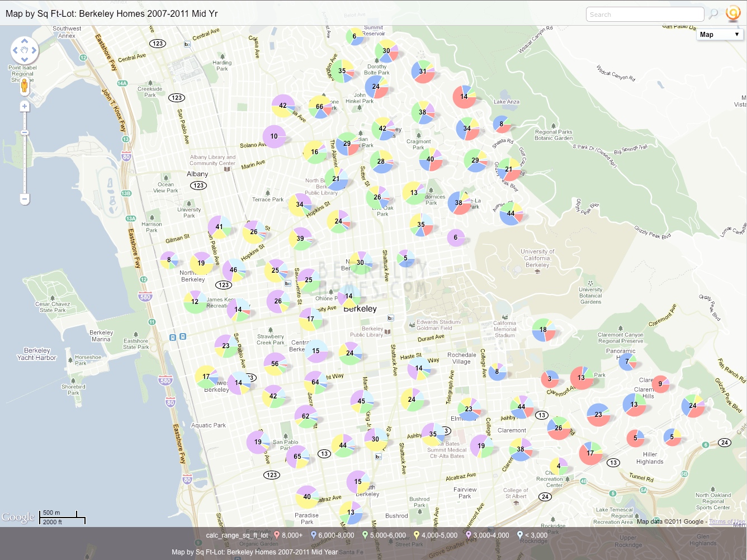Select the pie chart marker labeled 9
The width and height of the screenshot is (747, 560).
tap(660, 384)
